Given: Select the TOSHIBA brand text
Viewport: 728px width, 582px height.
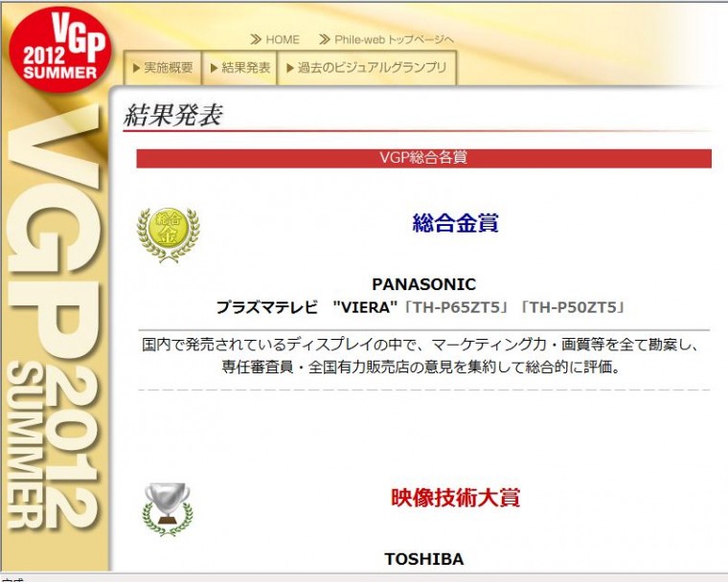Looking at the screenshot, I should tap(424, 559).
